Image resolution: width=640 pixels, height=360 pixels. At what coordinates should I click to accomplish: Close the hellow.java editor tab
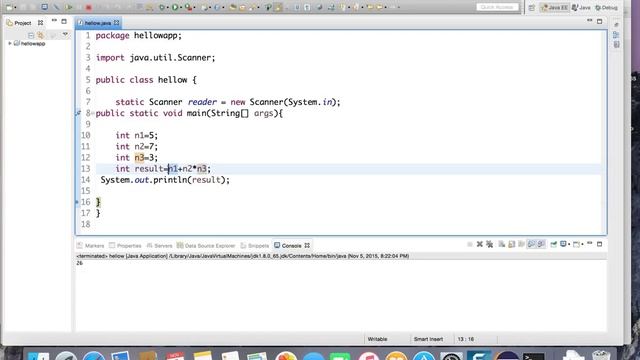coord(116,23)
